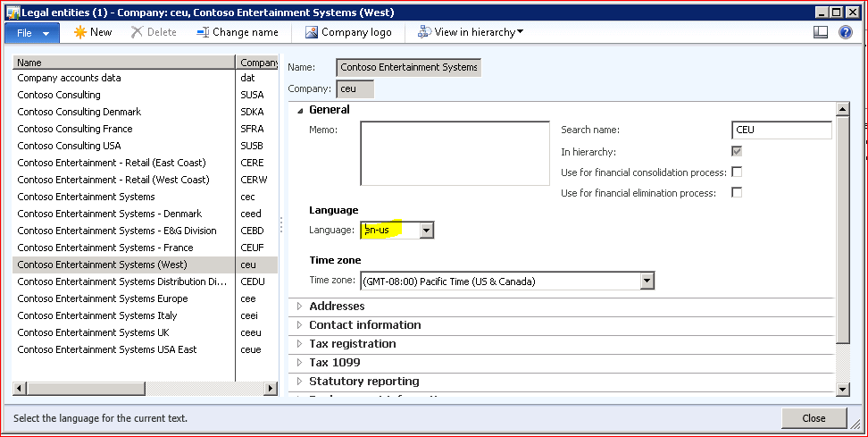
Task: Click the Close button
Action: pos(813,418)
